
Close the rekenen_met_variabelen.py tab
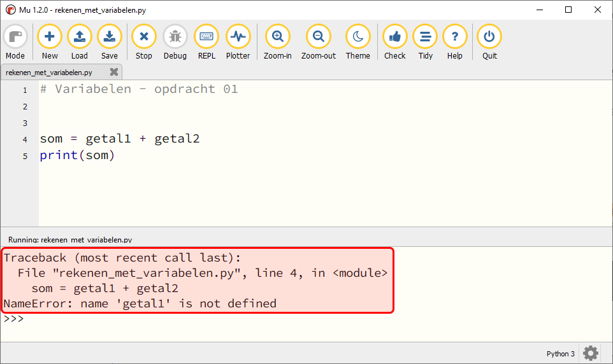point(114,72)
